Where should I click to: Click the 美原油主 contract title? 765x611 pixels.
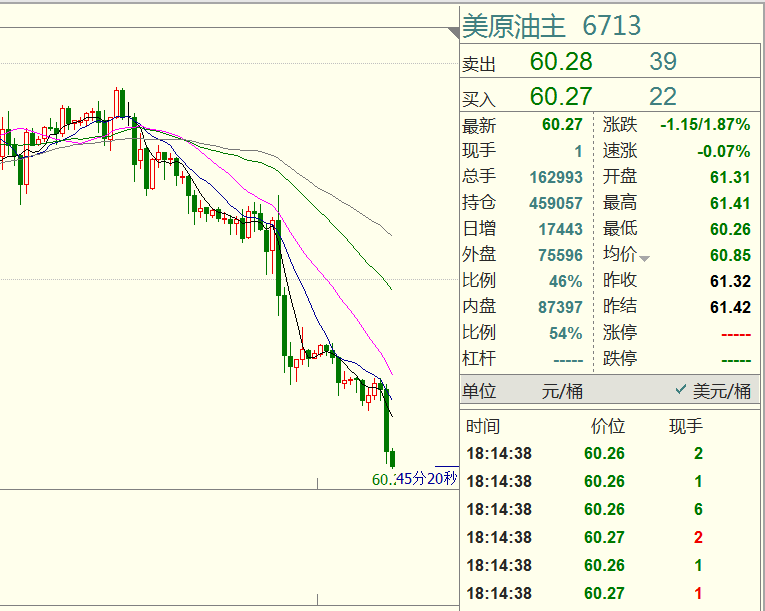pos(514,26)
